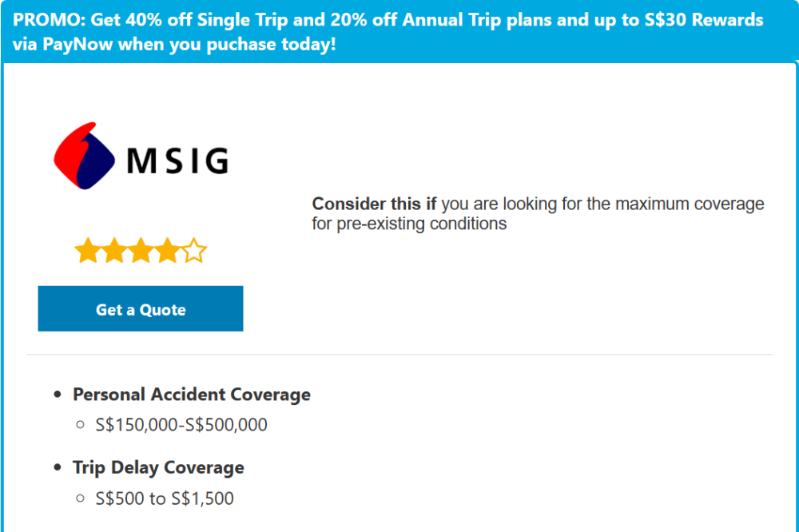Image resolution: width=799 pixels, height=532 pixels.
Task: Click the Personal Accident Coverage heading
Action: tap(192, 395)
